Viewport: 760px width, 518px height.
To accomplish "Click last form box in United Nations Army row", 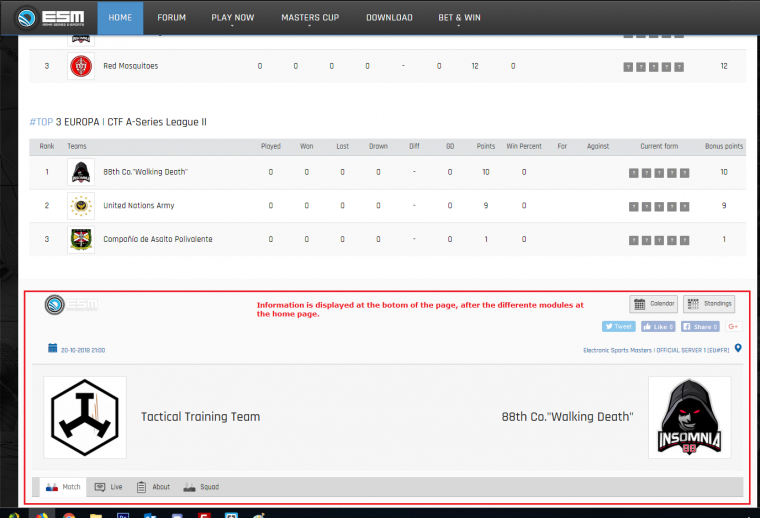I will 684,207.
